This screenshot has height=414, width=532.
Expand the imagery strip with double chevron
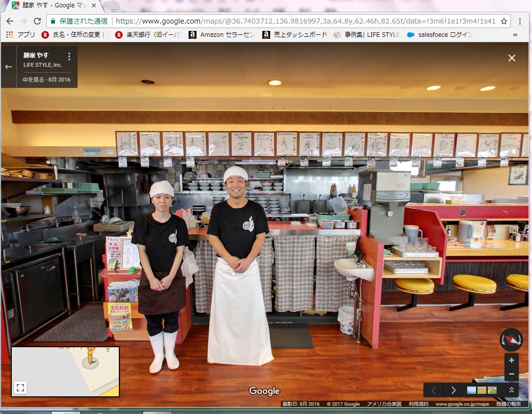[511, 390]
